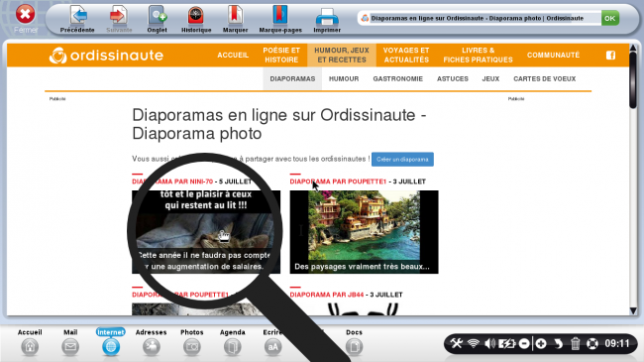Screen dimensions: 644x362
Task: Click the Facebook icon in the header
Action: click(x=610, y=56)
